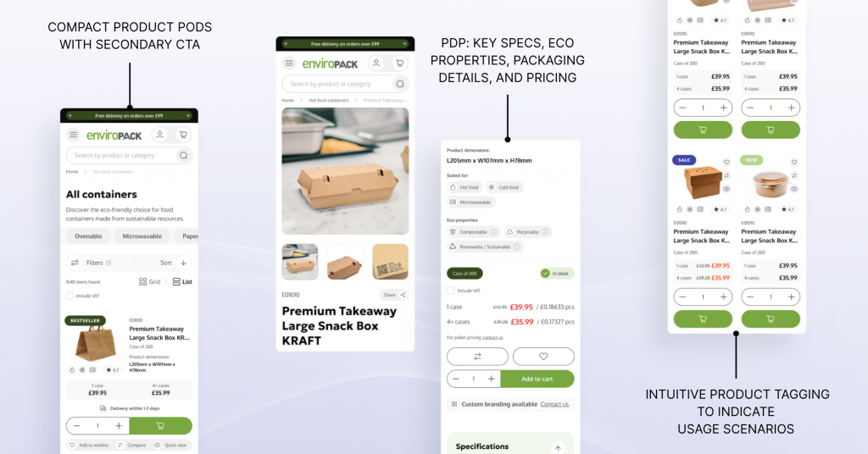Switch product view to List
The width and height of the screenshot is (868, 454).
[x=182, y=281]
